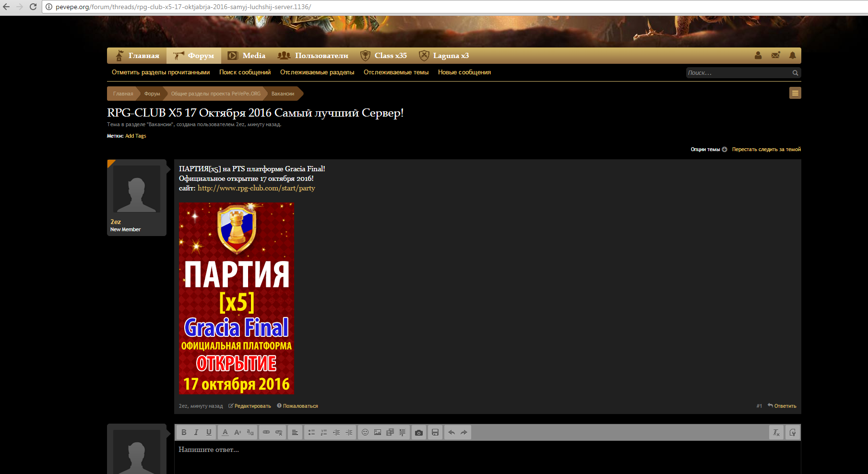Click Поиск сообщений link
This screenshot has width=868, height=474.
pos(245,72)
